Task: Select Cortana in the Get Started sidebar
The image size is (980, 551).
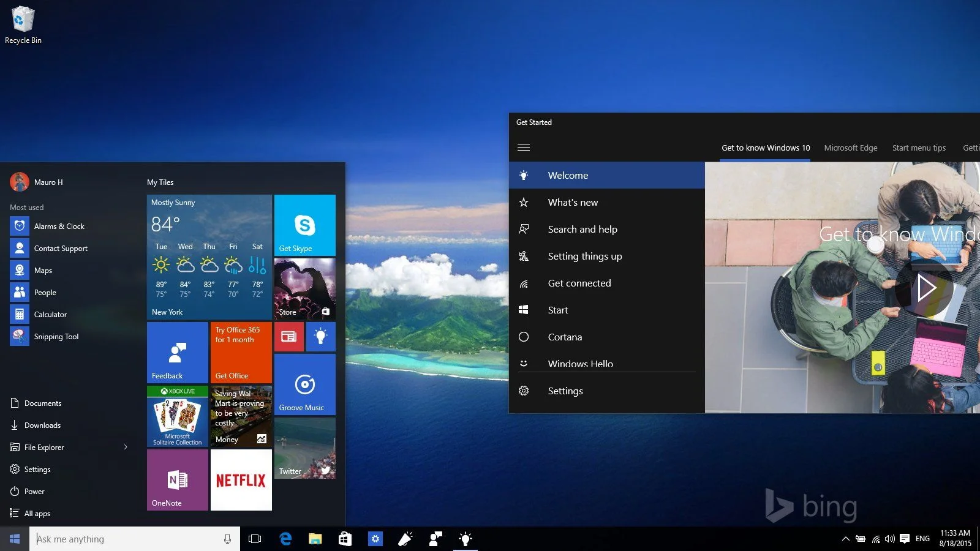Action: tap(565, 337)
